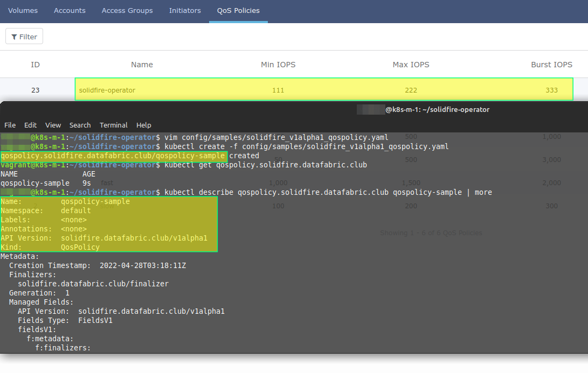The width and height of the screenshot is (588, 373).
Task: Click the Generation: 1 line
Action: 39,293
